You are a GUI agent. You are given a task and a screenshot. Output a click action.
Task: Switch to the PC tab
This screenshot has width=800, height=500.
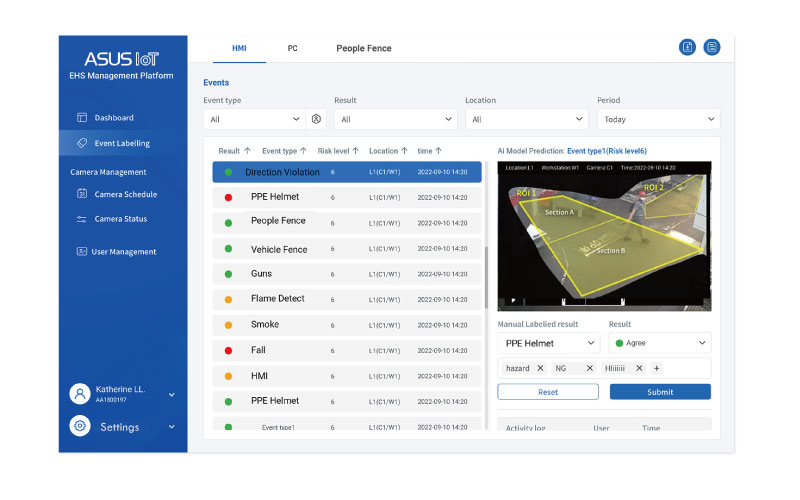tap(292, 48)
